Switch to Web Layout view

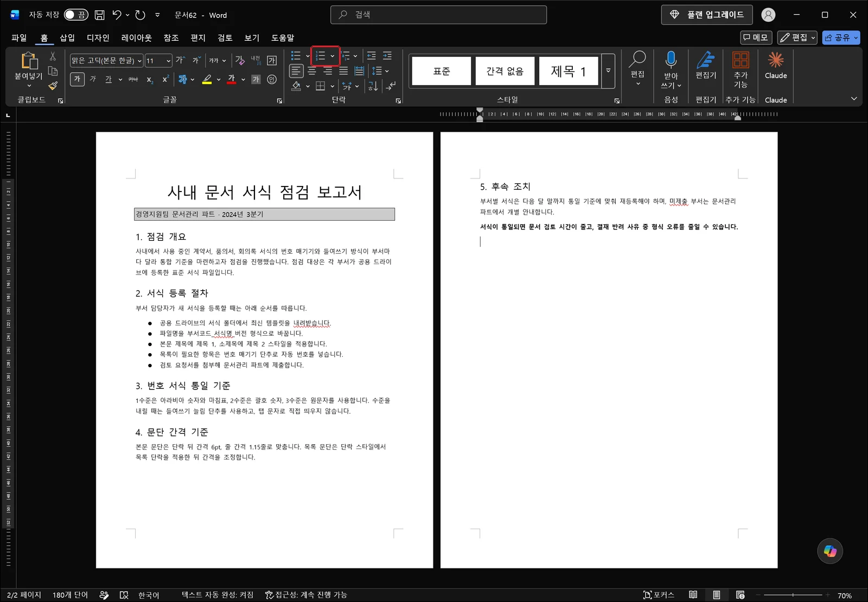[741, 595]
